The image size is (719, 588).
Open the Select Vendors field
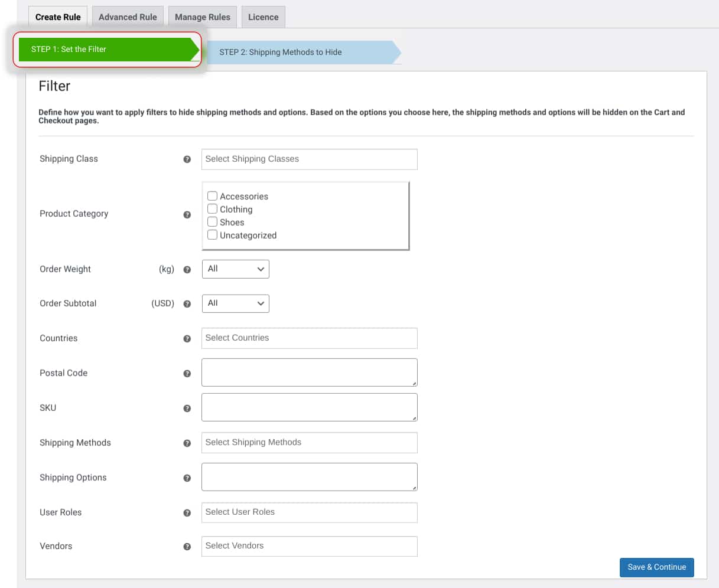(x=310, y=546)
